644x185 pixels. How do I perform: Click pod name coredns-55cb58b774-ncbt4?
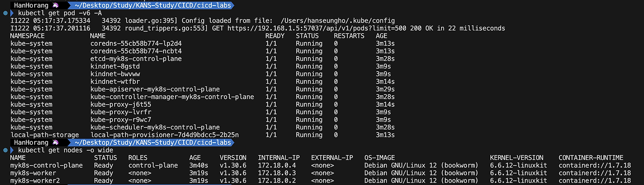click(x=136, y=51)
